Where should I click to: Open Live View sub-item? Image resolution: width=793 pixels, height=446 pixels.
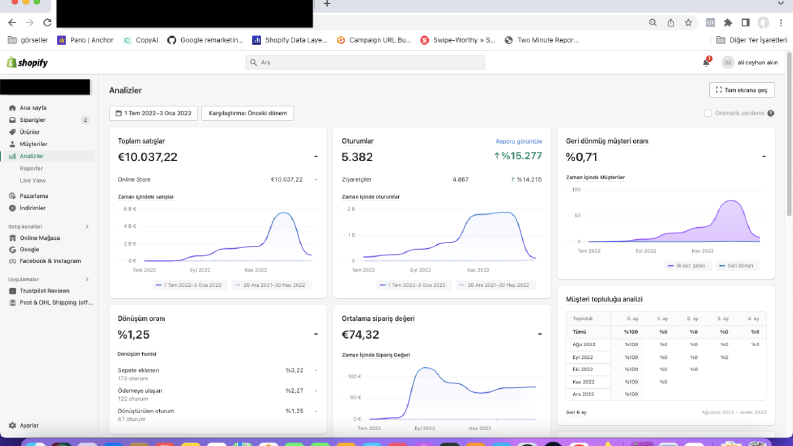(32, 181)
